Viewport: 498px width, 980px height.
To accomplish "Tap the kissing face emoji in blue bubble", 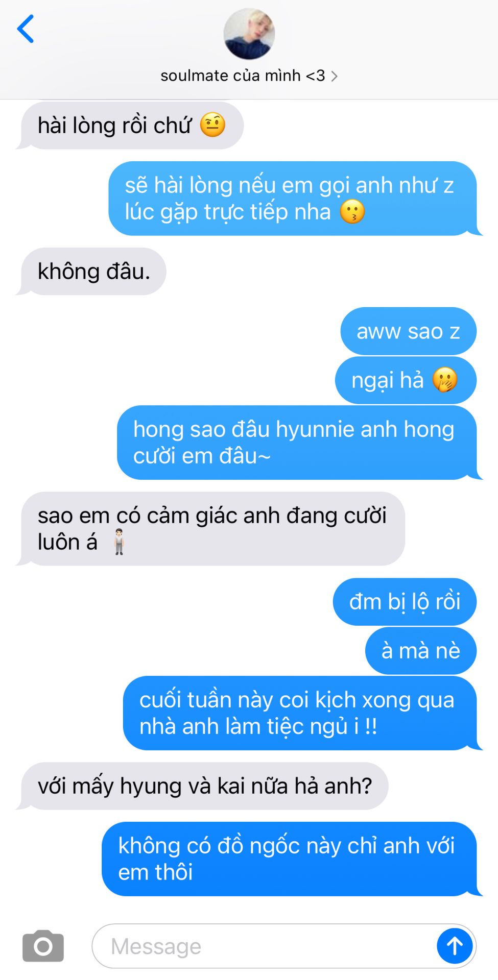I will point(352,211).
